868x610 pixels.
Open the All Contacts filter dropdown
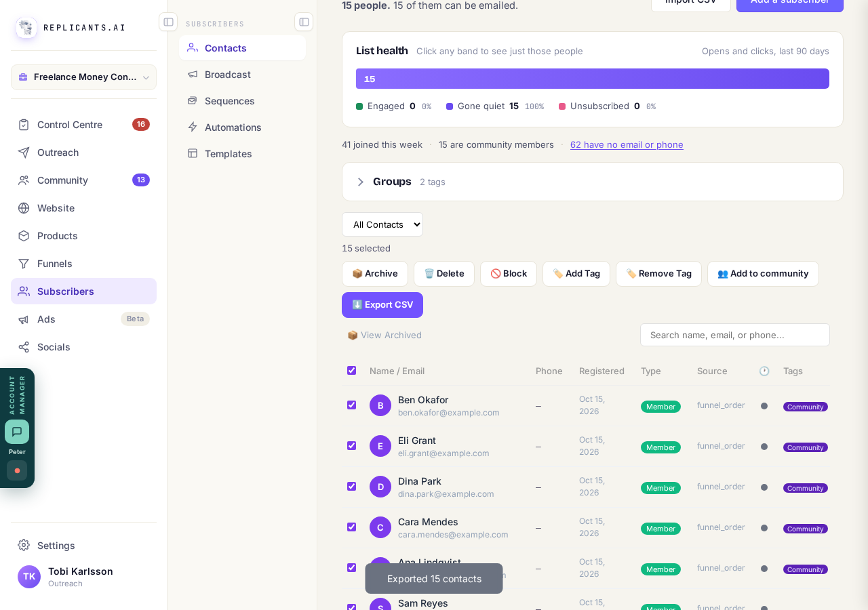(382, 224)
